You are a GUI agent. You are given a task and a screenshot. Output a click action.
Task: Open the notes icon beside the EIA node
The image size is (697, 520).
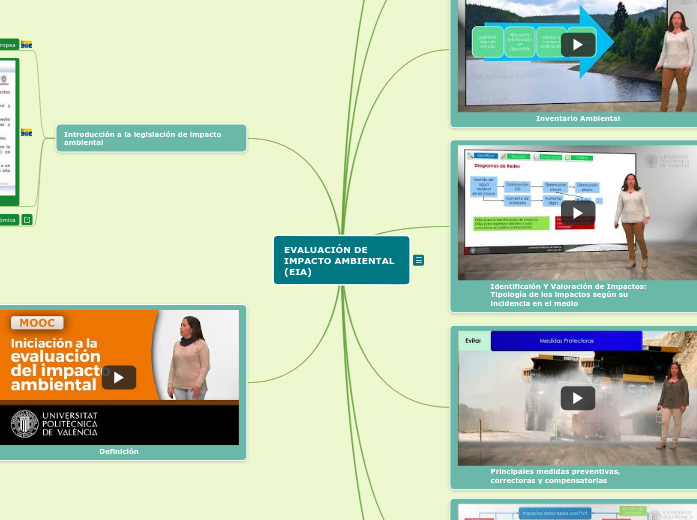click(419, 260)
